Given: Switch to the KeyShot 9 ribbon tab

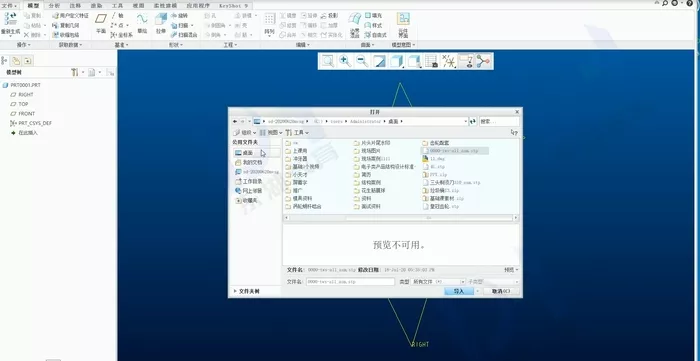Looking at the screenshot, I should pyautogui.click(x=234, y=5).
